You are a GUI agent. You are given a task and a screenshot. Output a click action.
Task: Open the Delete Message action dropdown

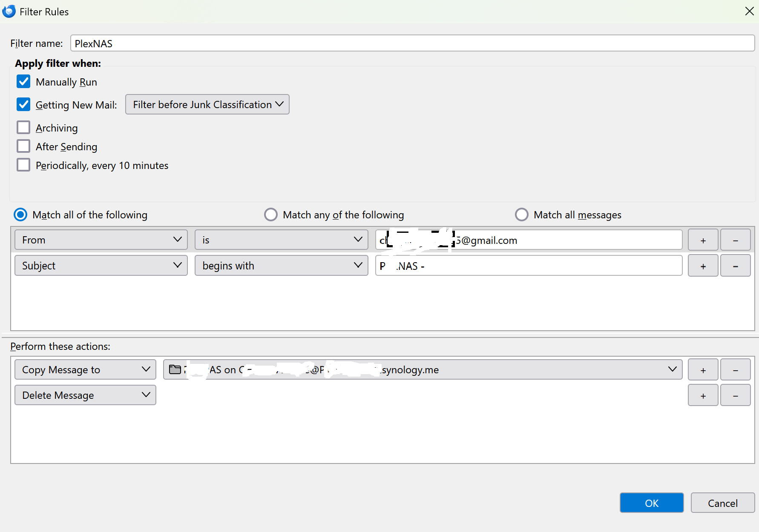[x=85, y=395]
